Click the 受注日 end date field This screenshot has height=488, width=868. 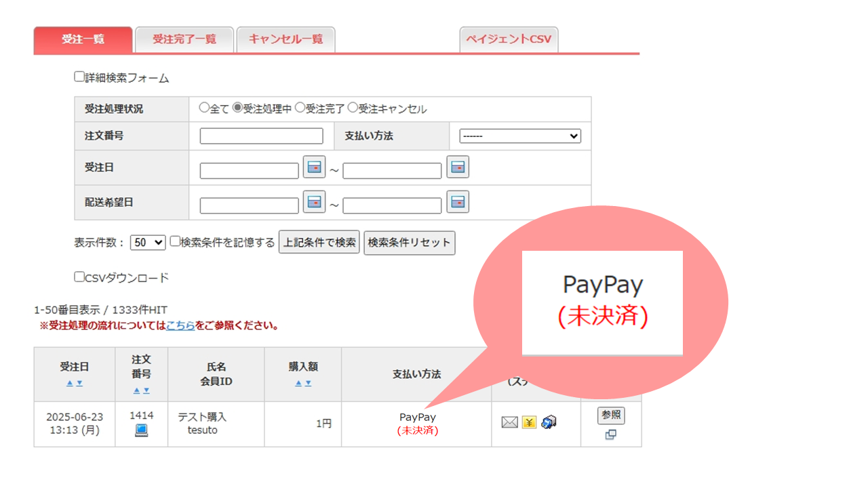pos(392,171)
